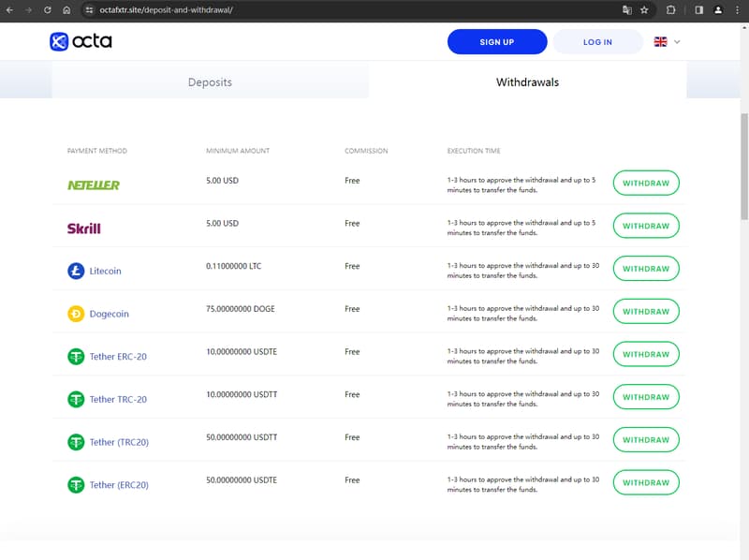Image resolution: width=749 pixels, height=560 pixels.
Task: Click the translate page icon
Action: (626, 10)
